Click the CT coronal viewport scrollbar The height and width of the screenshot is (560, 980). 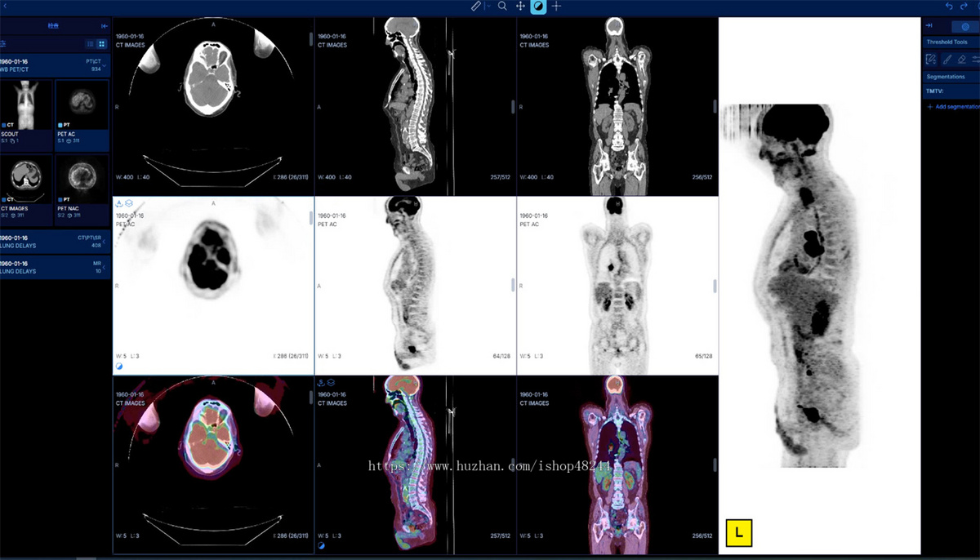point(715,107)
